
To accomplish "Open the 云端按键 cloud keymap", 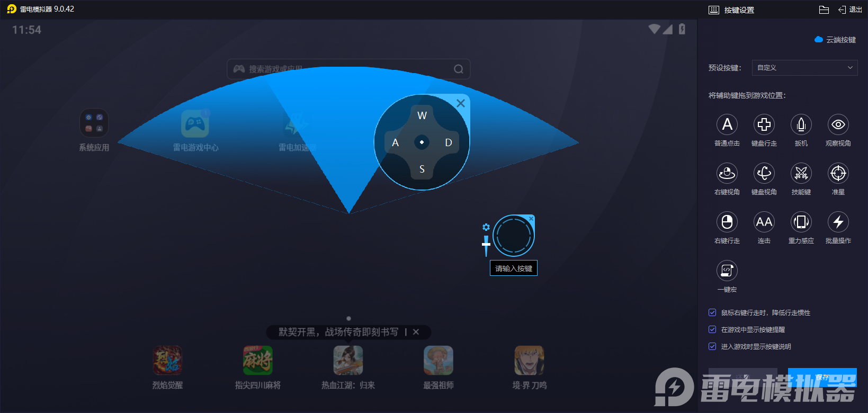I will coord(835,40).
